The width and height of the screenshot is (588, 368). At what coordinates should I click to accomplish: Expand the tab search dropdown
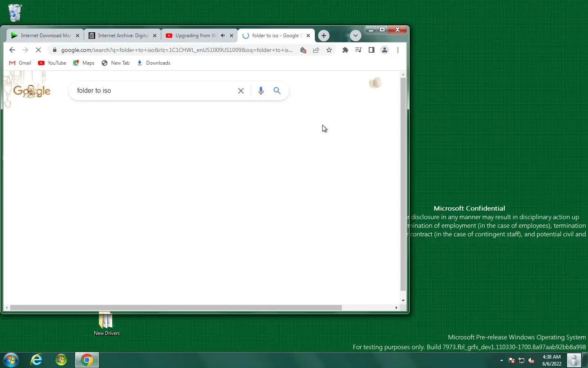point(356,36)
